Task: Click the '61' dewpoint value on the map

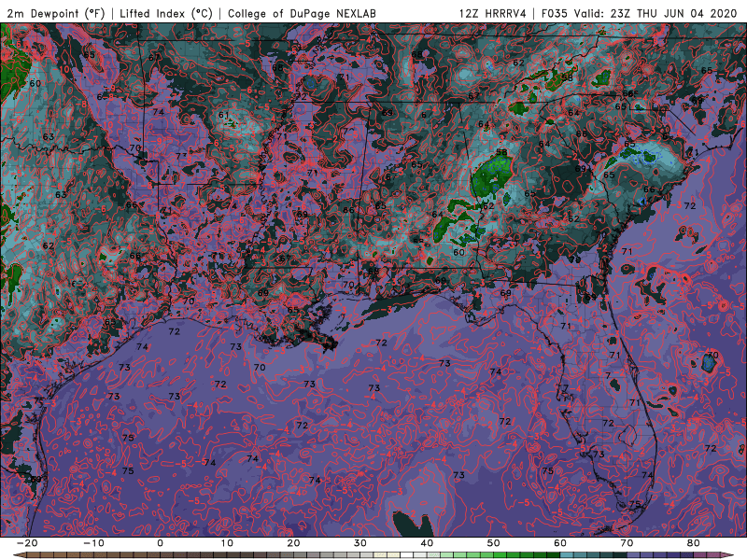Action: tap(224, 115)
